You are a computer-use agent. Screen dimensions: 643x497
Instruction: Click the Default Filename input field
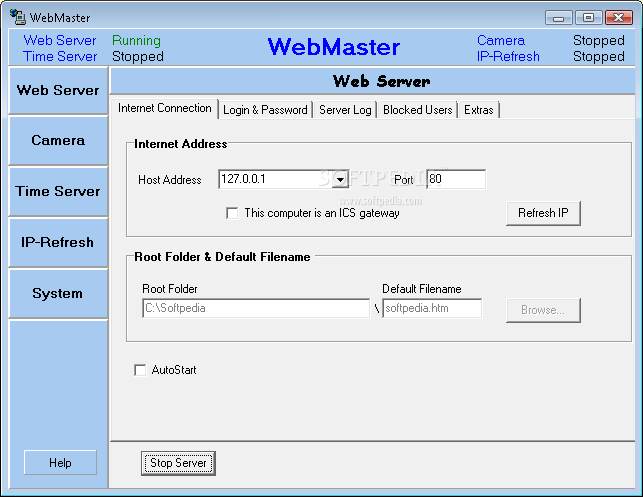click(432, 308)
